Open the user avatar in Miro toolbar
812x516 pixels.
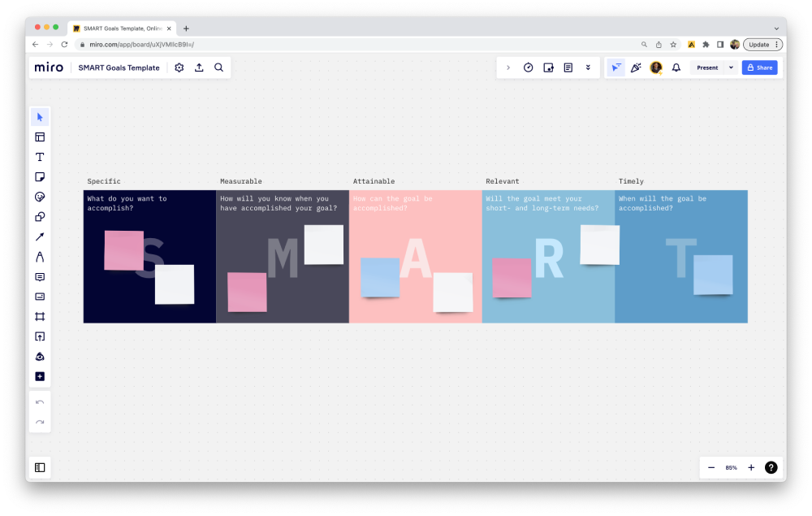click(x=656, y=68)
